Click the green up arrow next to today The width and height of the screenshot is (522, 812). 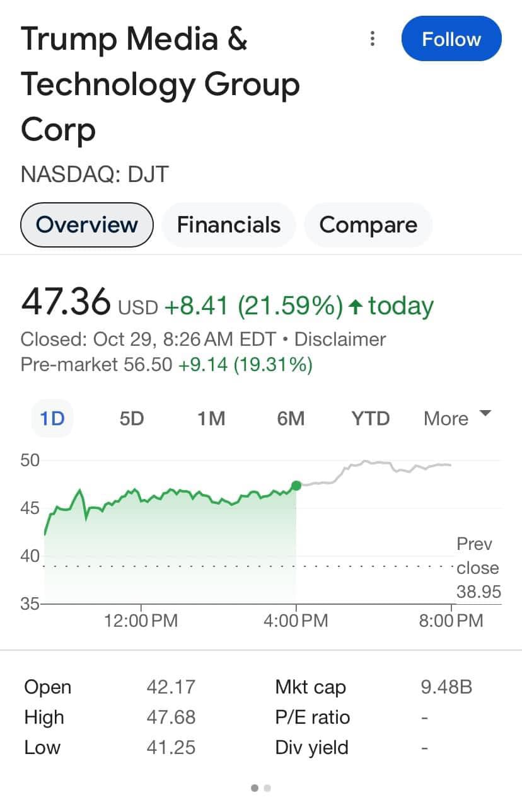pos(356,307)
